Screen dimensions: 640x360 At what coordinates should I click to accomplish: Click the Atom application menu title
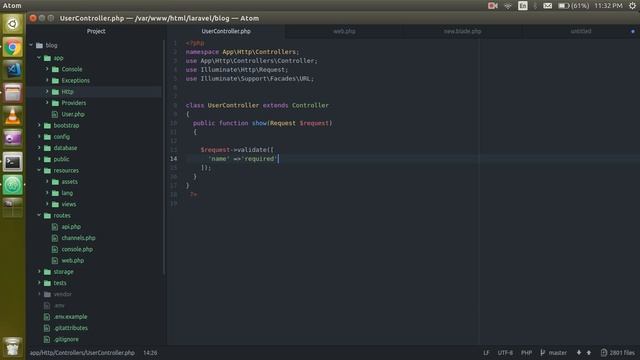coord(12,6)
